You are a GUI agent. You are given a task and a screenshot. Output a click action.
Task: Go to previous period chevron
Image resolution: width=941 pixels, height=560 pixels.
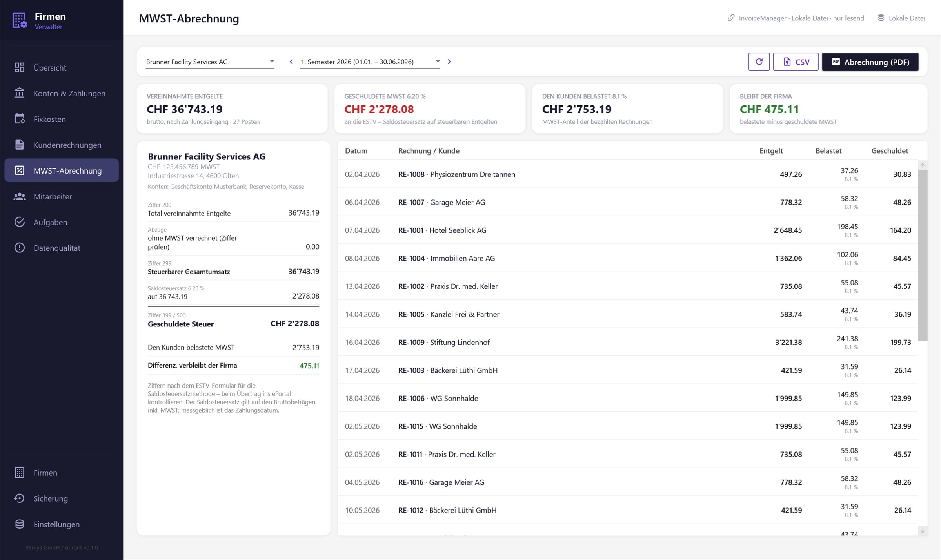point(291,62)
